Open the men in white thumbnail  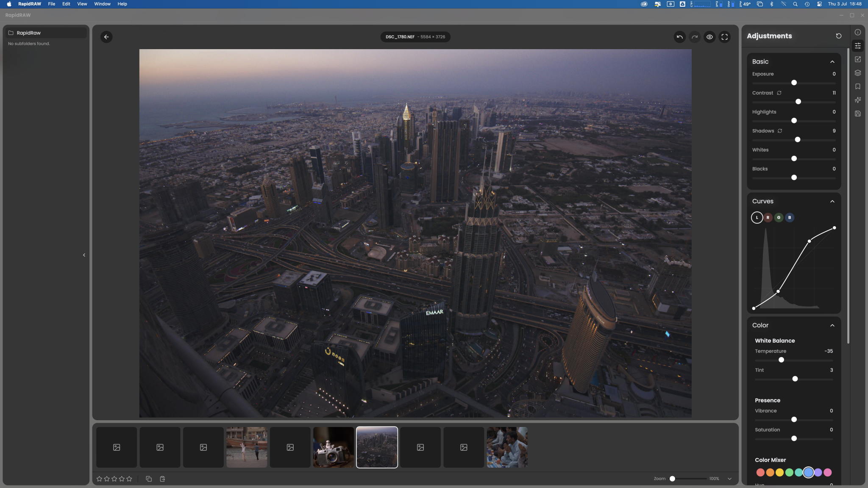coord(507,447)
